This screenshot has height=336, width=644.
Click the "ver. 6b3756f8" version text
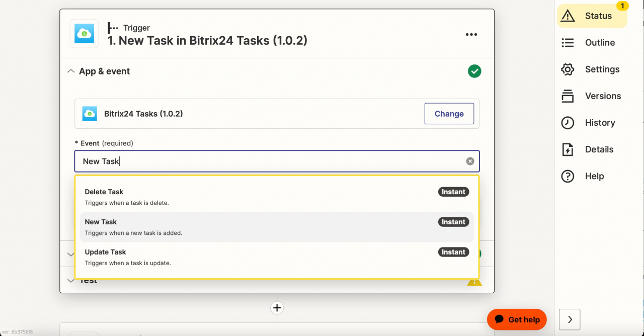click(17, 332)
